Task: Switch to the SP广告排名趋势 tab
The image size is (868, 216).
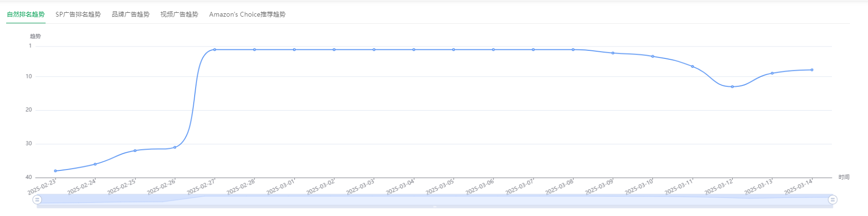Action: (x=78, y=14)
